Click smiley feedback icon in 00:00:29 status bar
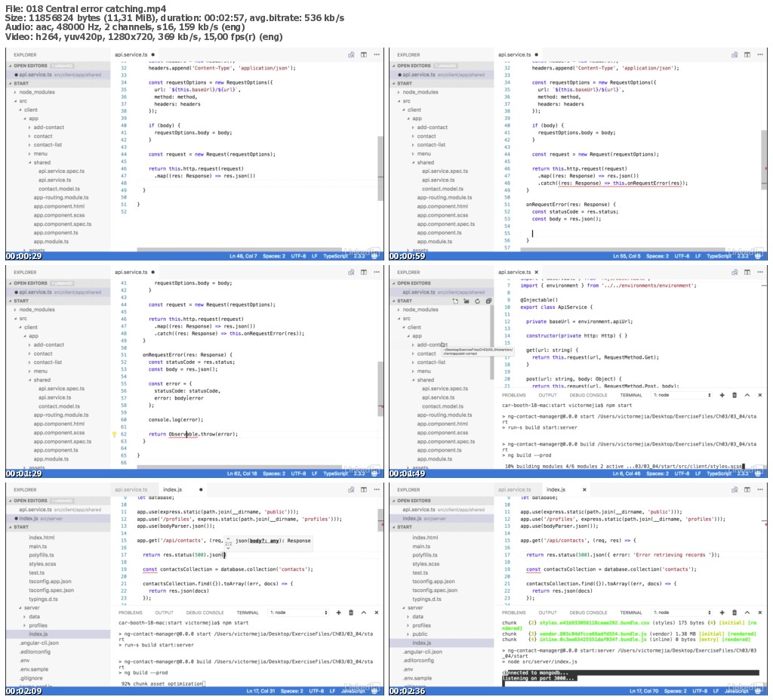Viewport: 773px width, 700px height. click(375, 256)
